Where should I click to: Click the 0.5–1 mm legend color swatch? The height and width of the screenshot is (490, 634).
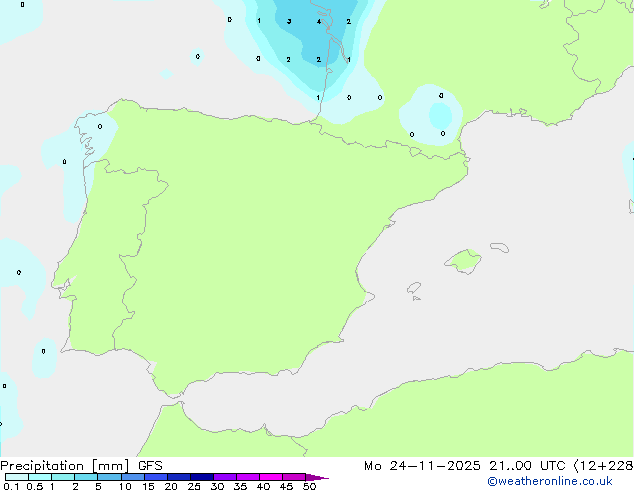(40, 477)
